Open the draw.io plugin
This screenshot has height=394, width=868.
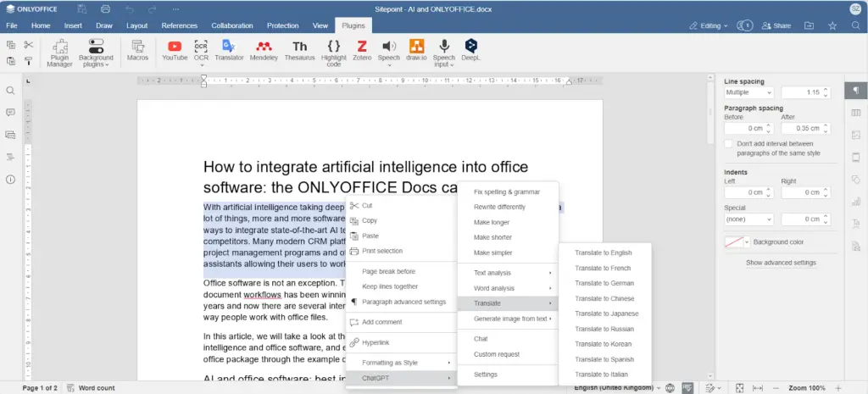[x=416, y=49]
